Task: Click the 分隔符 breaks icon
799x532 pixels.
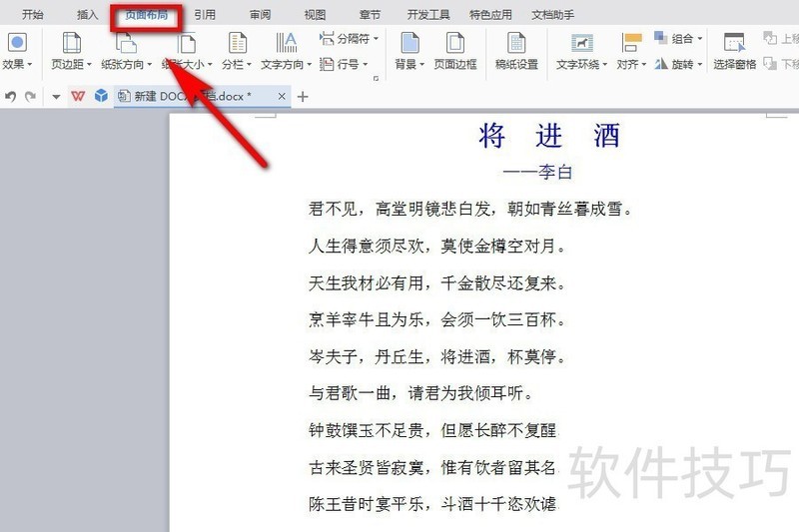Action: pos(327,38)
